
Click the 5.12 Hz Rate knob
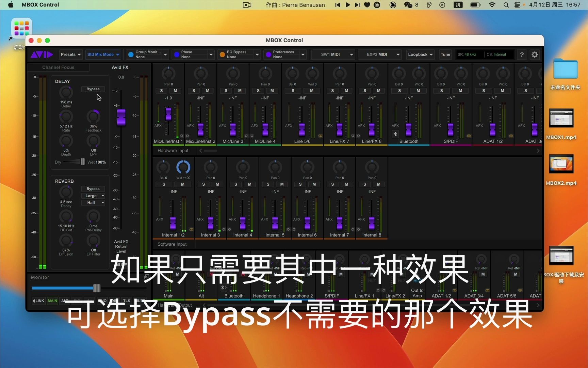(x=66, y=117)
